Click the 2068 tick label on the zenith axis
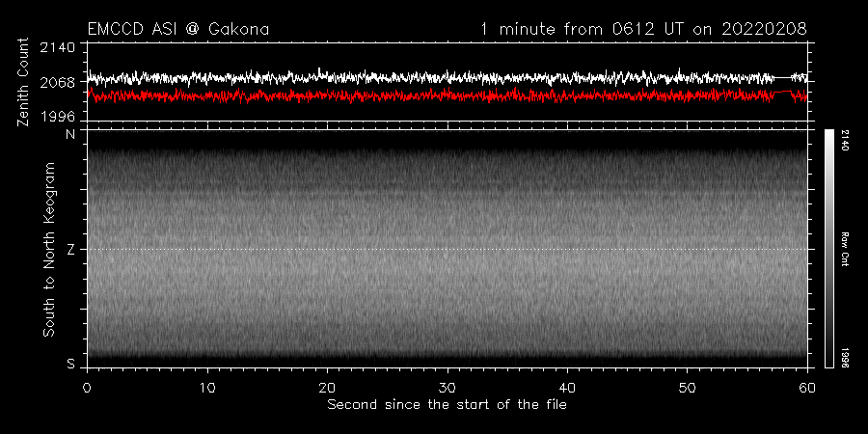This screenshot has width=868, height=434. point(58,83)
